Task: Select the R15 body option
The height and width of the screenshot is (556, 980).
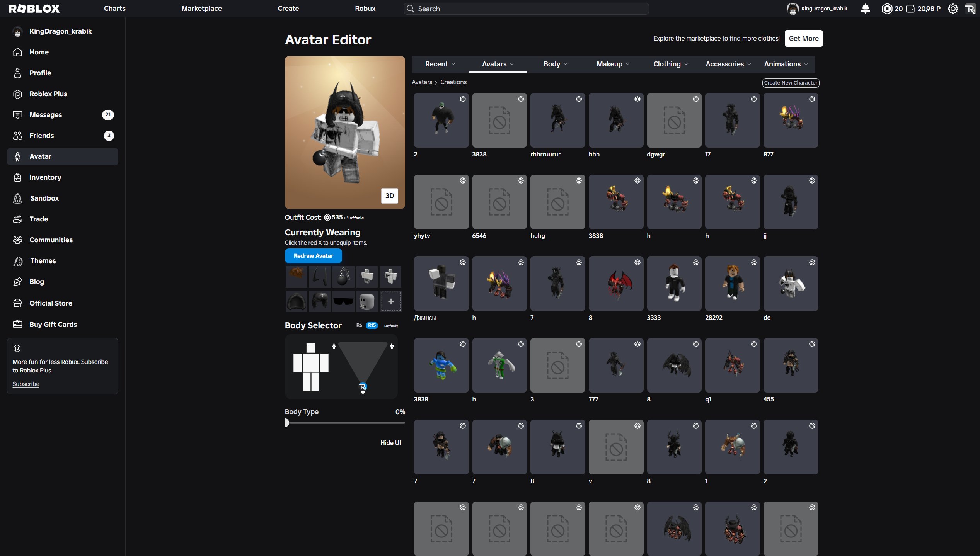Action: point(372,325)
